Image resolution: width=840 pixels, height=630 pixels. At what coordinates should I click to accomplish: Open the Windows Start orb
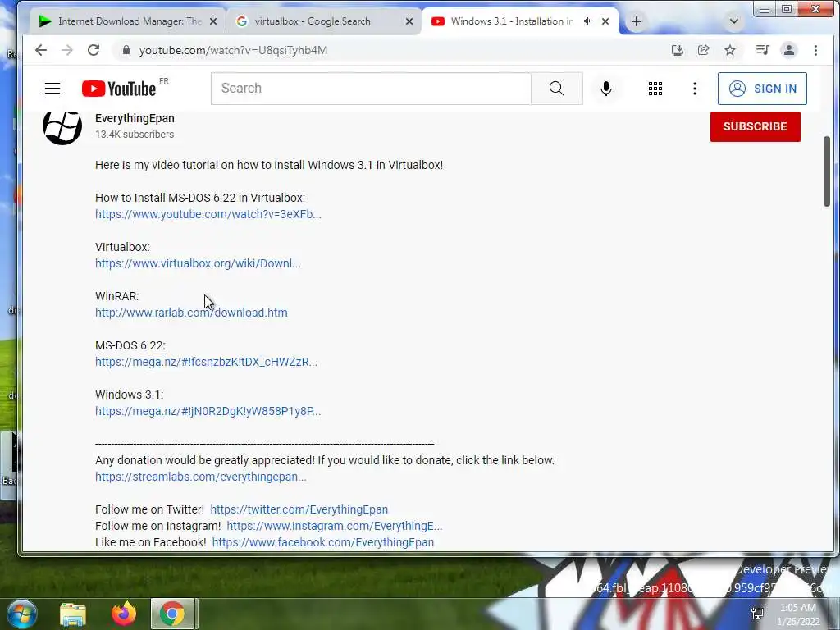click(22, 614)
